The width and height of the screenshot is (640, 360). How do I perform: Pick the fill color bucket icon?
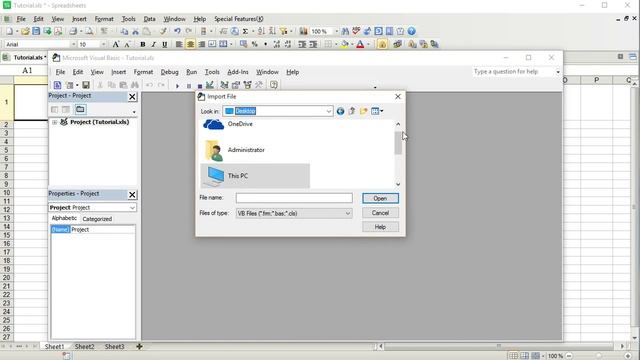[345, 44]
